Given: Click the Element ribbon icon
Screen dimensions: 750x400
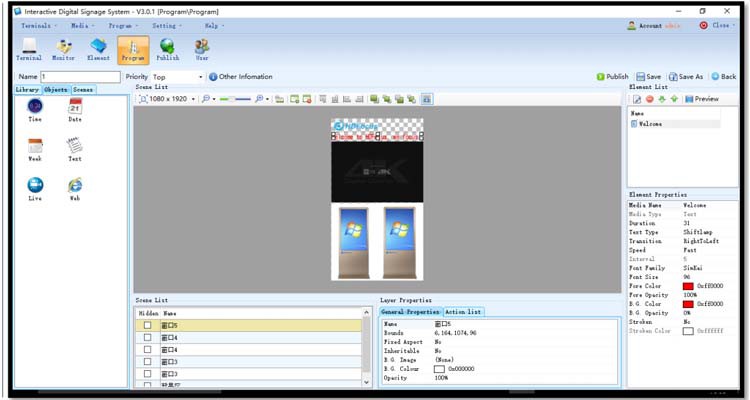Looking at the screenshot, I should click(98, 49).
